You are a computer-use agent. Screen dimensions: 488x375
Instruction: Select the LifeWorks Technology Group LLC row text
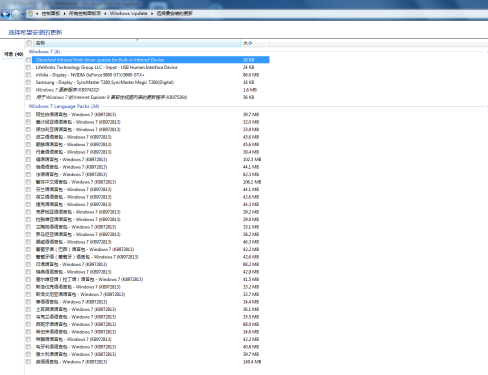point(107,67)
